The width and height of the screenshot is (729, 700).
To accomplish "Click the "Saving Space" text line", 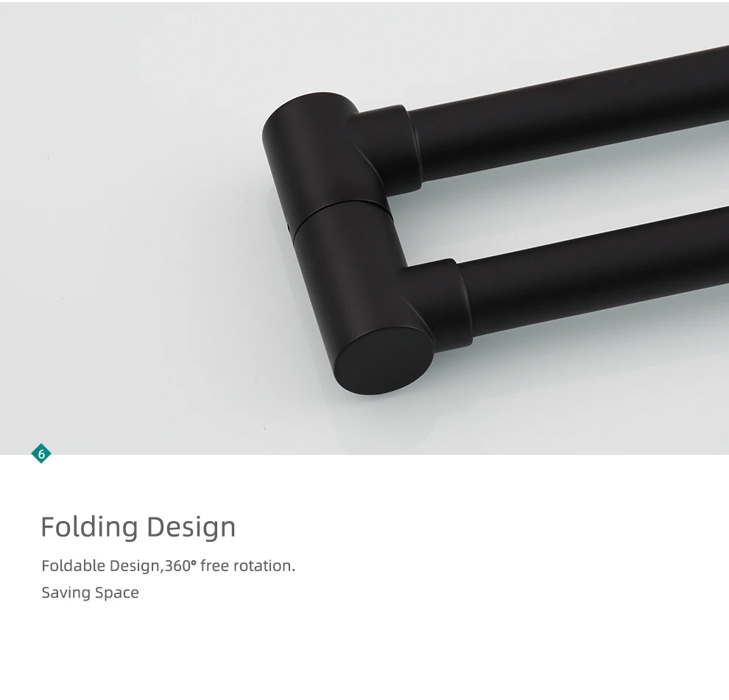I will tap(90, 593).
